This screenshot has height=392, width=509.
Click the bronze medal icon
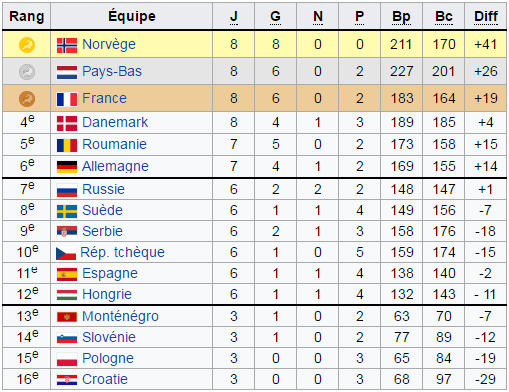pyautogui.click(x=27, y=99)
